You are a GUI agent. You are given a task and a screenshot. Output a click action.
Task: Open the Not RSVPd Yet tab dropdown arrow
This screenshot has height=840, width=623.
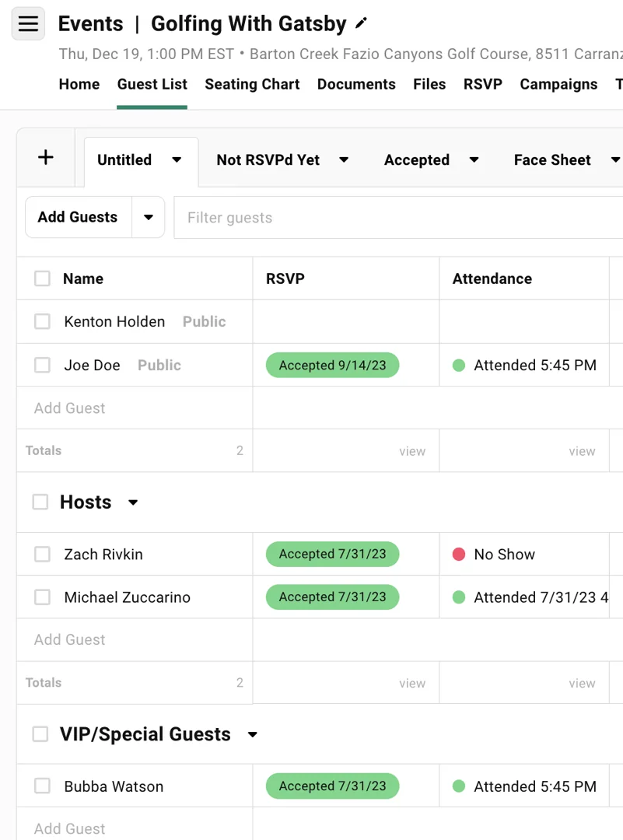344,159
